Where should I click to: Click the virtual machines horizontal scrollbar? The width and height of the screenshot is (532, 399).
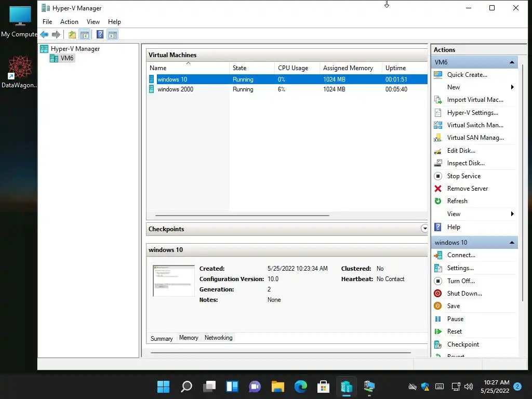(242, 215)
